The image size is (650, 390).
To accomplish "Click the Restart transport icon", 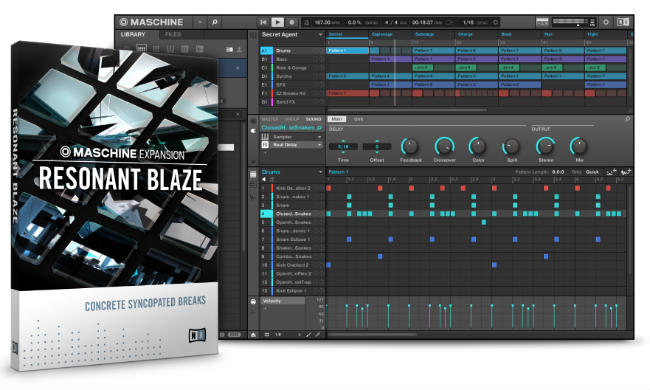I will click(263, 22).
